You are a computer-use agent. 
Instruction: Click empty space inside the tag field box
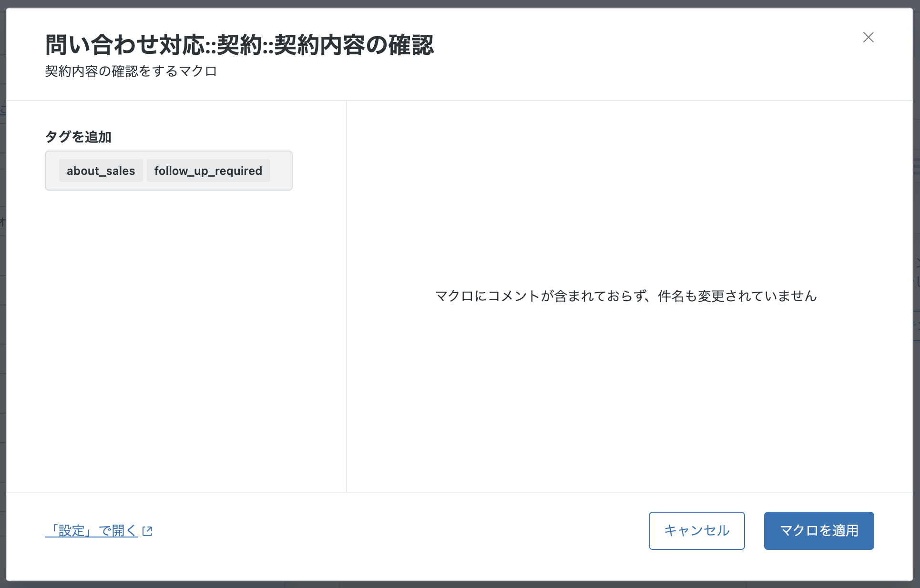(x=281, y=171)
